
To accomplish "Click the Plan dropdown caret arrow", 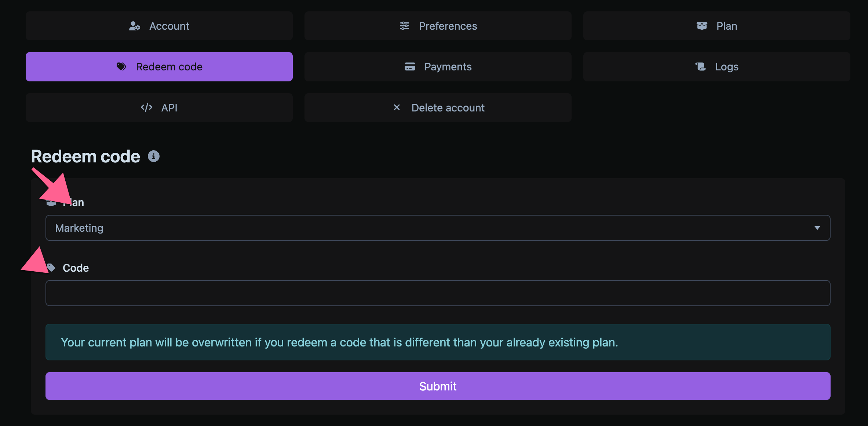I will pyautogui.click(x=817, y=228).
